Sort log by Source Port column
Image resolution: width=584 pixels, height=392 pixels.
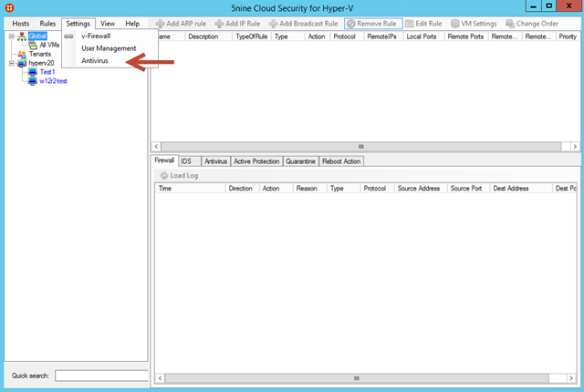(468, 188)
